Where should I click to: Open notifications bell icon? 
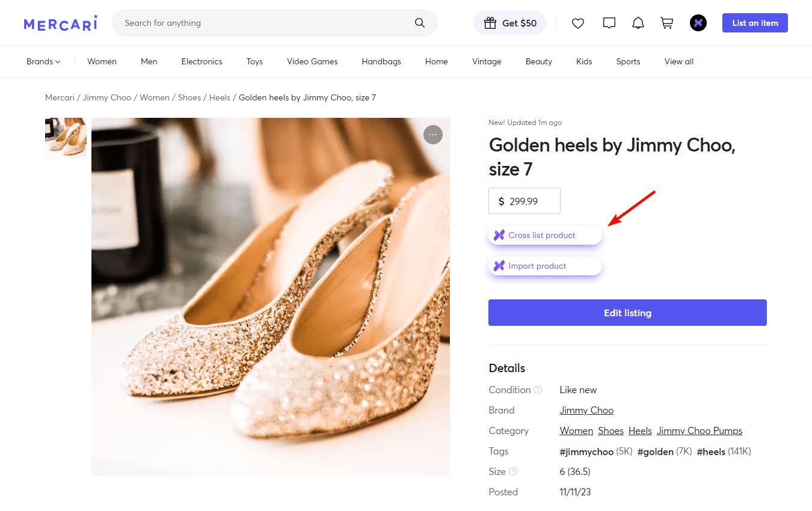(x=638, y=23)
